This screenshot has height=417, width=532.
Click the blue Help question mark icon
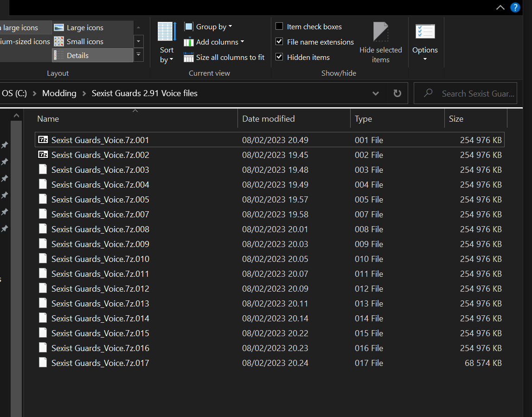[x=515, y=7]
